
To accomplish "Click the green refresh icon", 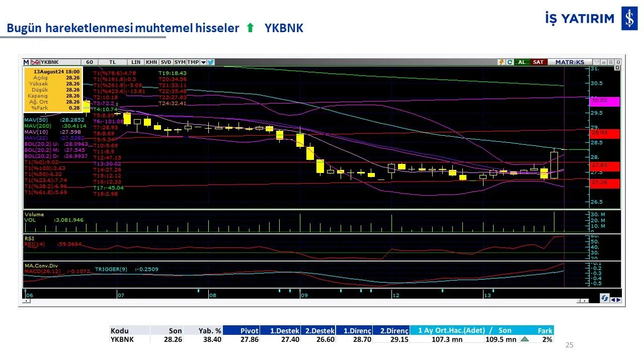I will point(510,62).
